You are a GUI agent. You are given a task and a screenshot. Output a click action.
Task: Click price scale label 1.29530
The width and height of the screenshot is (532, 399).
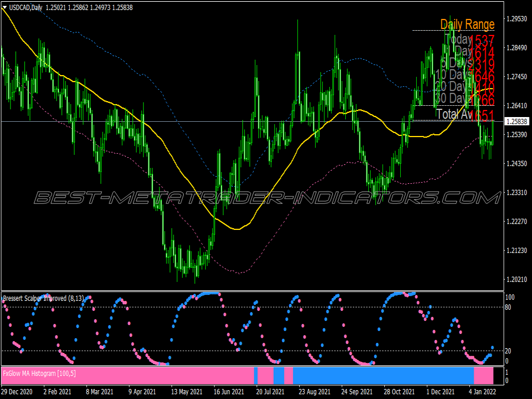517,19
